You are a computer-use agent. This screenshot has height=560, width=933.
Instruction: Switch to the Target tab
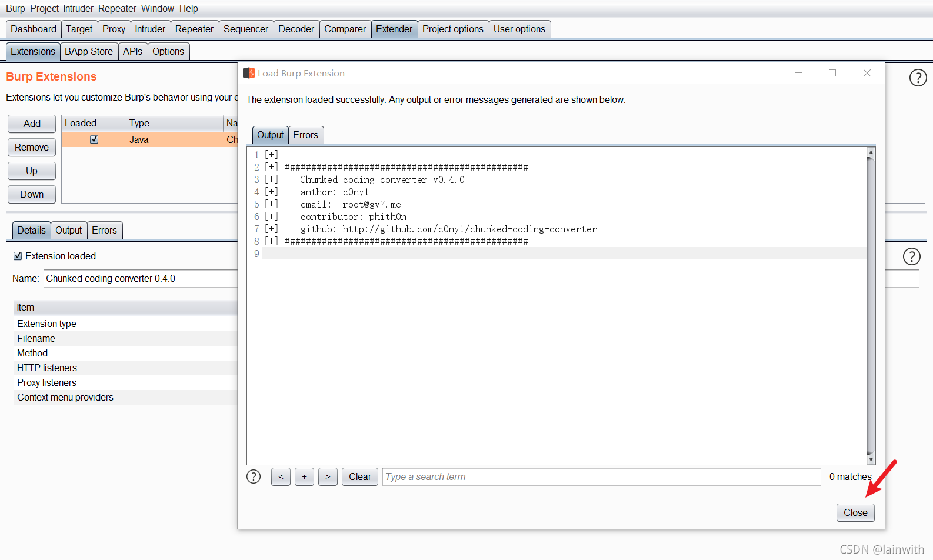tap(79, 29)
